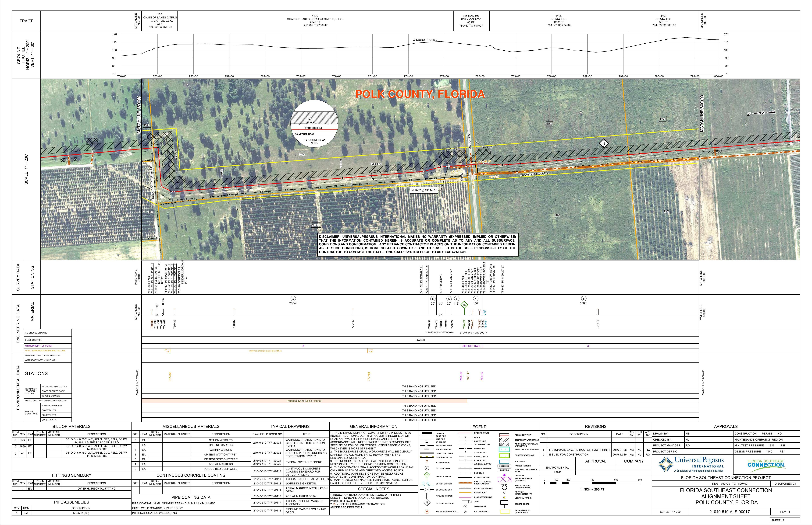Screen dimensions: 812x525
Task: Select the Water Well 'W' circle symbol
Action: (465, 506)
